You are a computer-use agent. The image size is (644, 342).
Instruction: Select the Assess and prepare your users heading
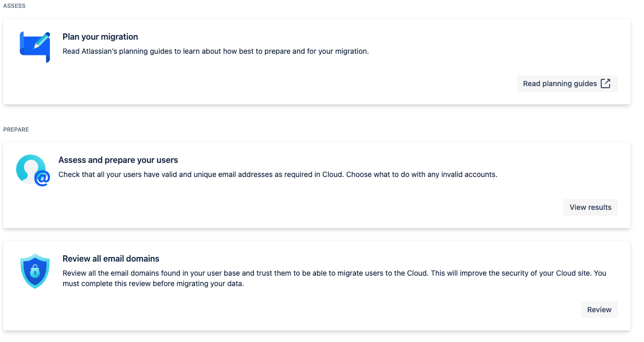tap(118, 160)
